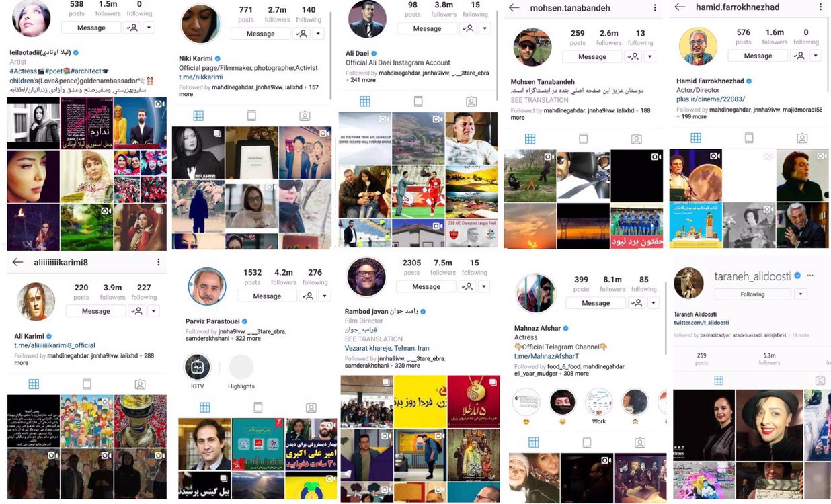Screen dimensions: 831x504
Task: Toggle Following button on taraneh_alidoosti
Action: click(x=752, y=294)
